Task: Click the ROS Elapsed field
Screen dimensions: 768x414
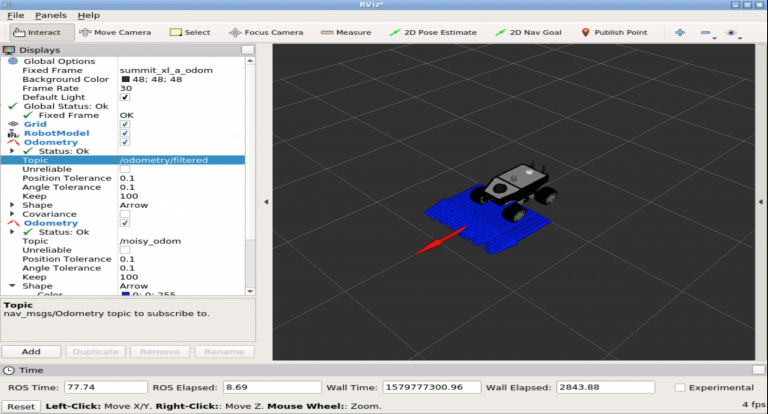Action: 272,387
